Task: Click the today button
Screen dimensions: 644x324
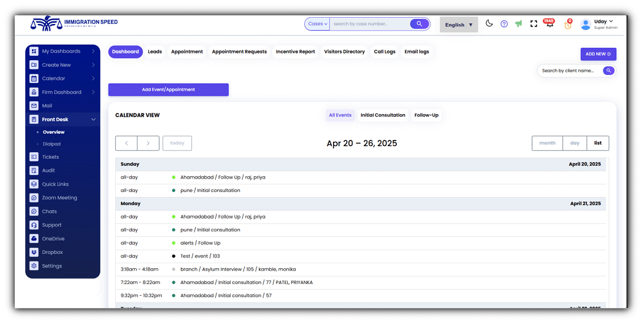Action: tap(177, 143)
